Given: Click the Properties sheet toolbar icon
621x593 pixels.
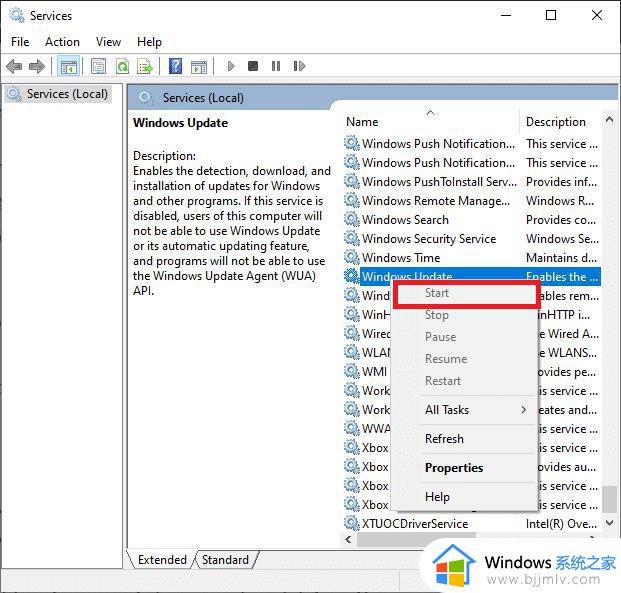Looking at the screenshot, I should 98,66.
